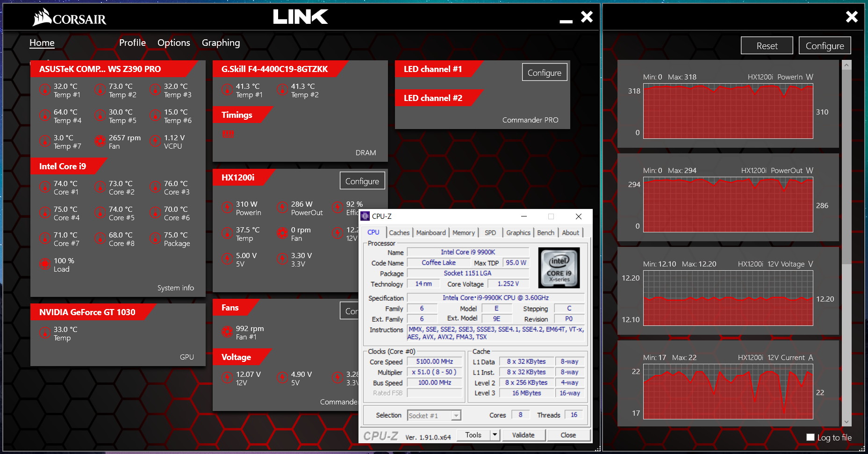This screenshot has width=868, height=454.
Task: Click the HX1200i 0 rpm fan icon
Action: point(282,233)
